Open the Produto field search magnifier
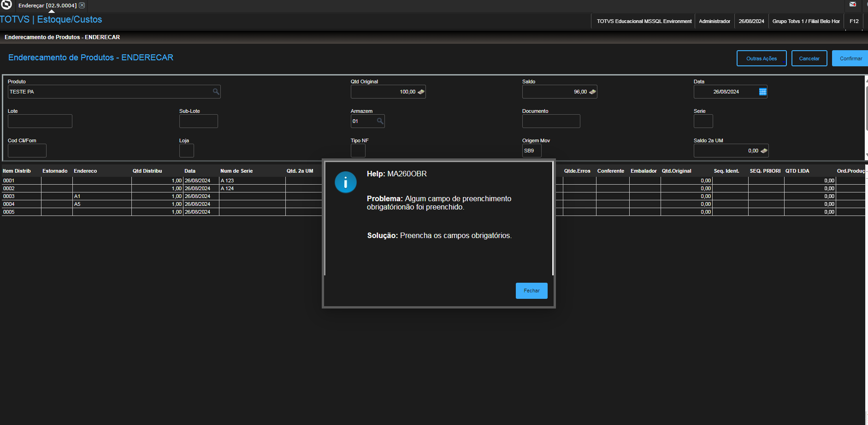 click(x=216, y=92)
